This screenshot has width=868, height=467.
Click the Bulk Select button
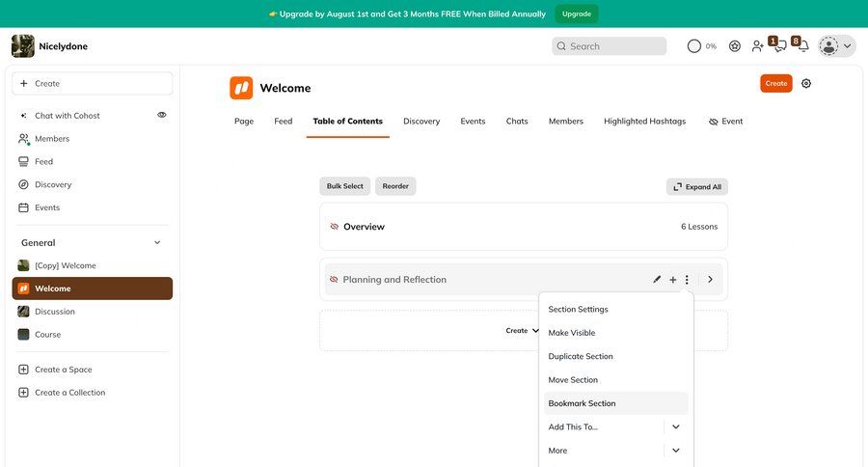click(345, 186)
